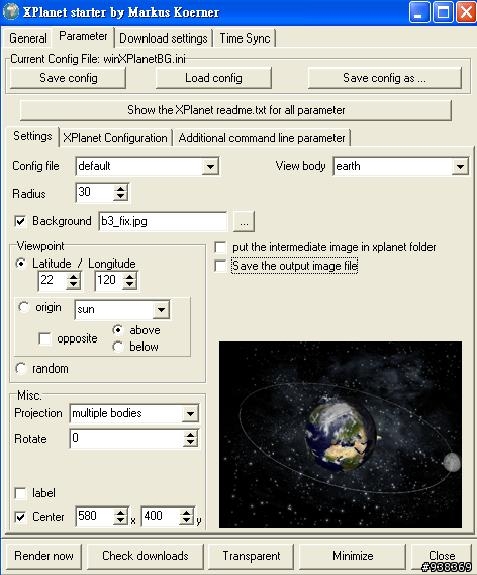
Task: Increase the Rotate value
Action: coord(190,435)
